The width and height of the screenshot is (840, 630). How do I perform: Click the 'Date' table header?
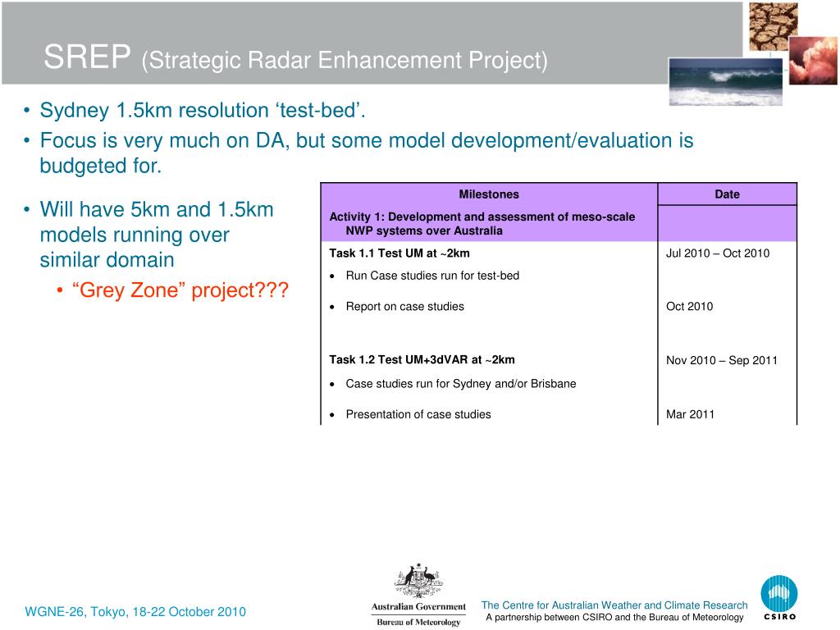[727, 194]
